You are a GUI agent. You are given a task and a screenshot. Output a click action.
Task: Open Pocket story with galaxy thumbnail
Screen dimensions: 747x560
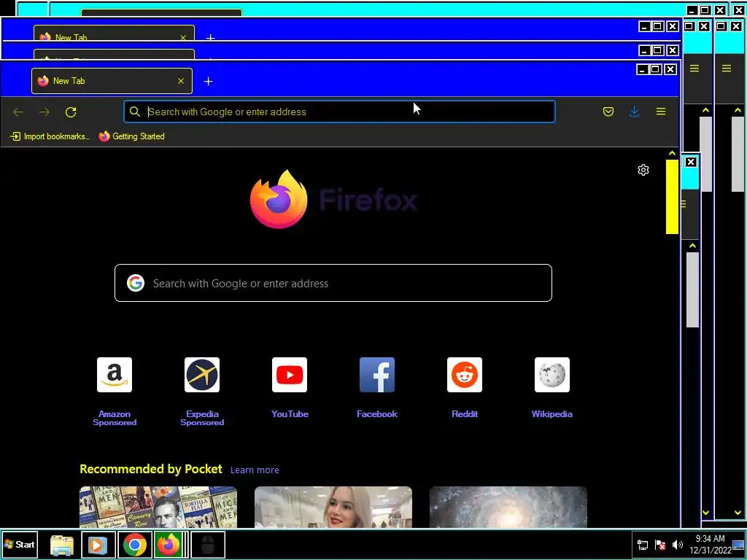tap(508, 507)
